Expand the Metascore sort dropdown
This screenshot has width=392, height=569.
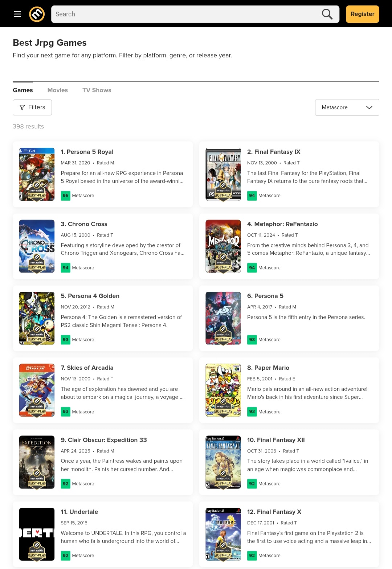pyautogui.click(x=347, y=107)
